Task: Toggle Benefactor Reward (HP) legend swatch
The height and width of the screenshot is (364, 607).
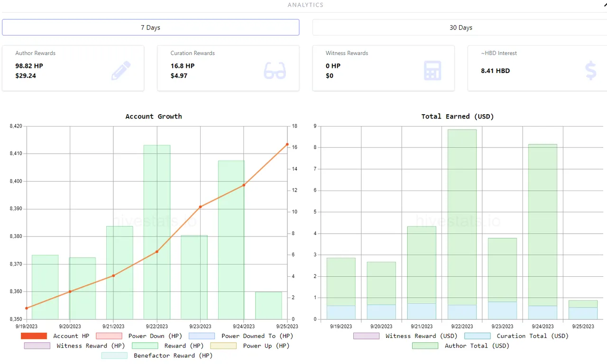Action: point(114,355)
